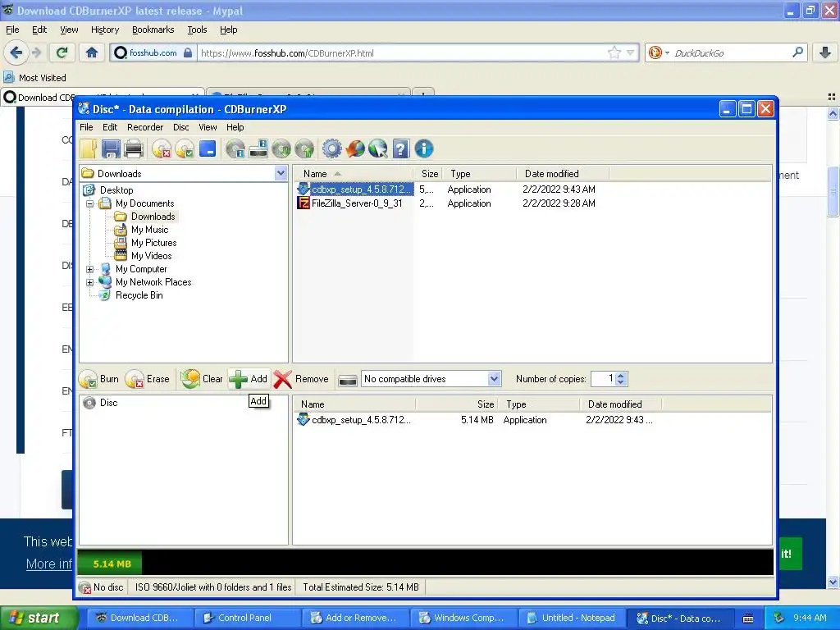Click the disc icon with green down arrow
The image size is (840, 630).
point(281,149)
